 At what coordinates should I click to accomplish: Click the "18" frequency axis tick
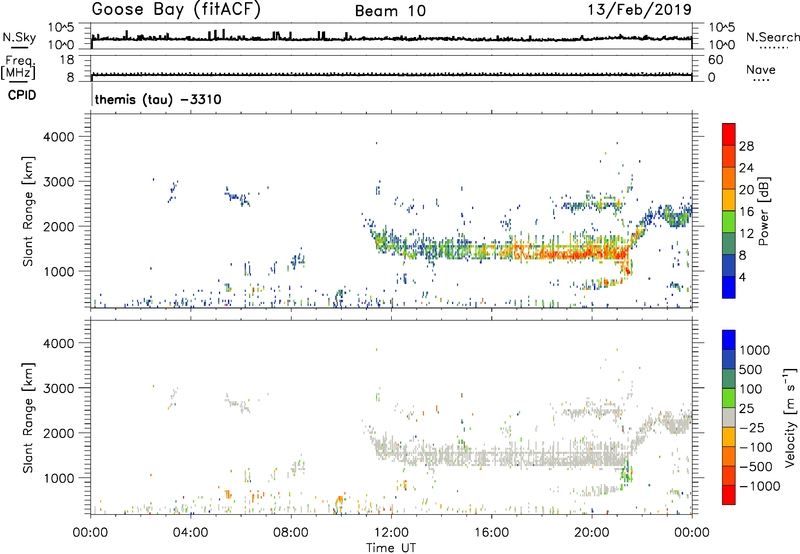(66, 60)
